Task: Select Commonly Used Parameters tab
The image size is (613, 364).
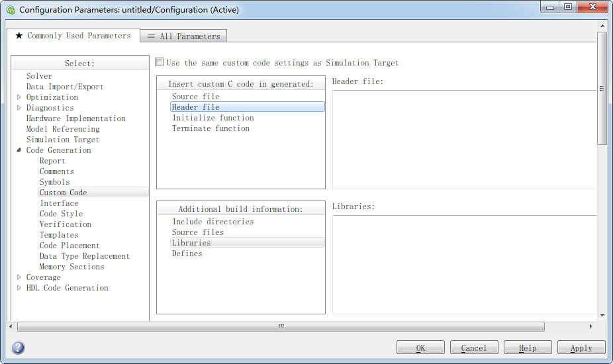Action: (x=73, y=36)
